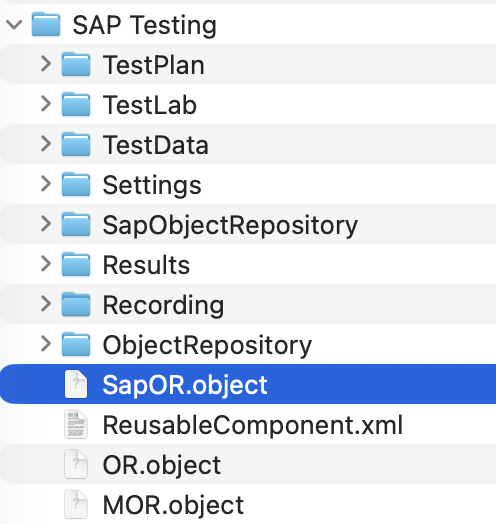Expand the TestData folder

click(46, 144)
